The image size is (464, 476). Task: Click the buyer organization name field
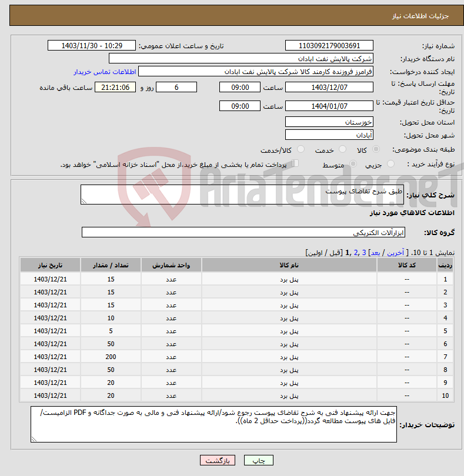tap(241, 59)
